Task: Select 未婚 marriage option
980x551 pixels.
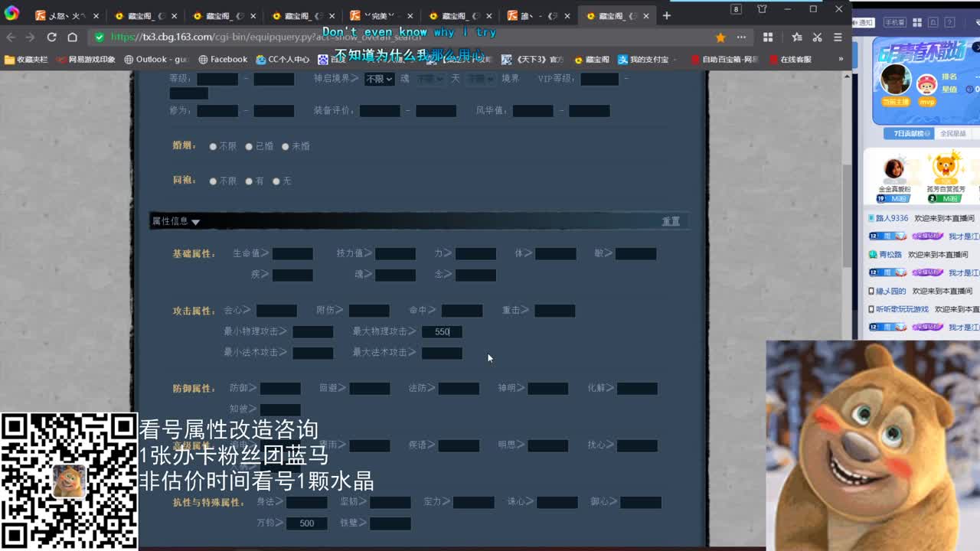Action: pos(285,146)
